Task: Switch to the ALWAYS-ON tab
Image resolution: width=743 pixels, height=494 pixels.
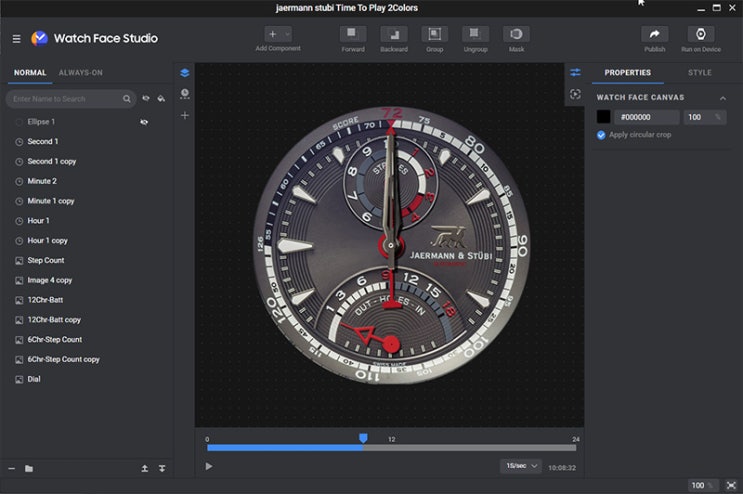Action: [81, 72]
